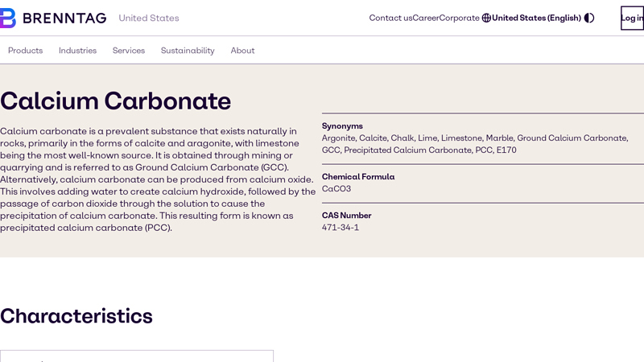This screenshot has height=362, width=644.
Task: Open United States (English) language selector
Action: point(536,18)
